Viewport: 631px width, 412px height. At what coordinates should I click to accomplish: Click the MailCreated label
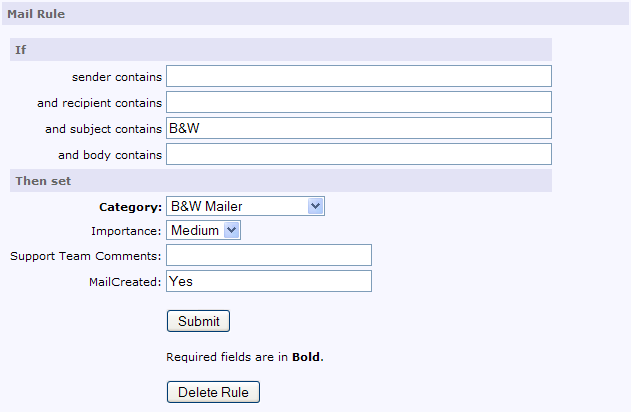point(125,282)
